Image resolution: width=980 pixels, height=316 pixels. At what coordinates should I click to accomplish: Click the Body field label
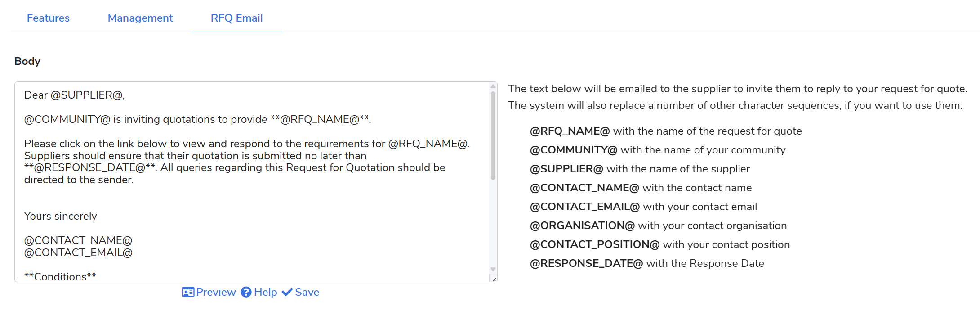point(27,61)
